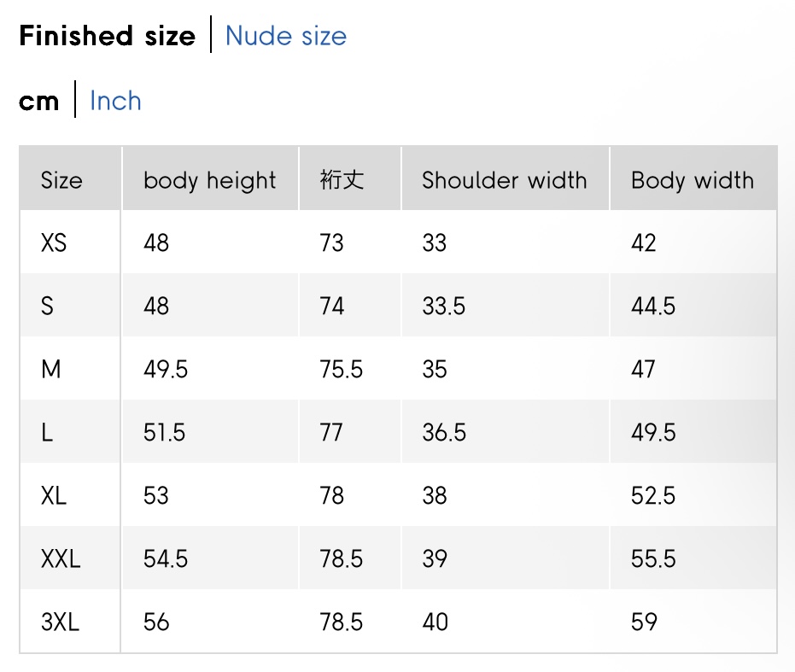
Task: Select the L size row label
Action: (47, 432)
